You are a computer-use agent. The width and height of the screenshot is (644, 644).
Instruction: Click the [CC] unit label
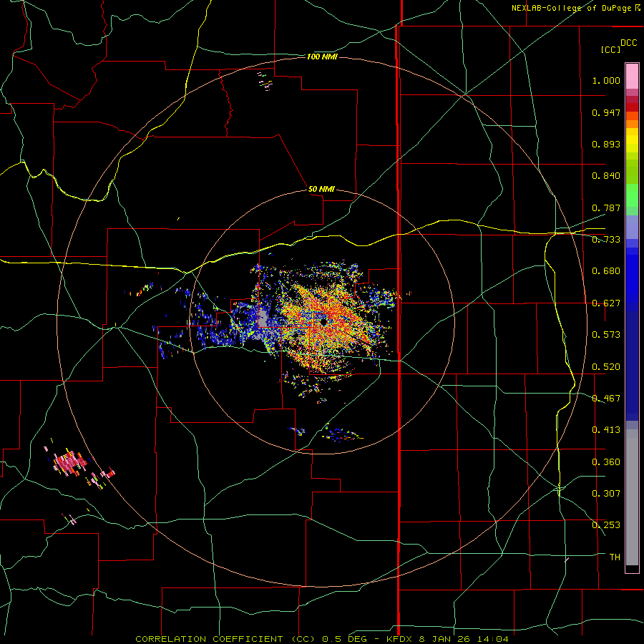(610, 49)
